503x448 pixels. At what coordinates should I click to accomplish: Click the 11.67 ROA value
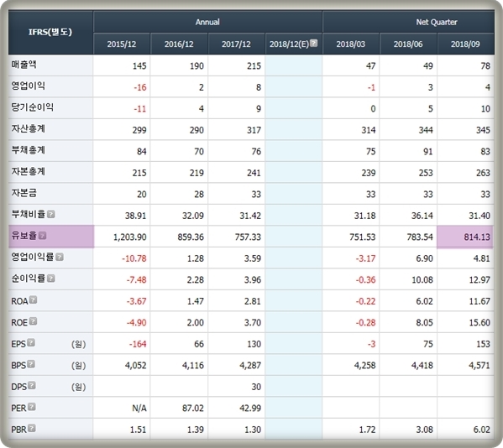tap(479, 301)
